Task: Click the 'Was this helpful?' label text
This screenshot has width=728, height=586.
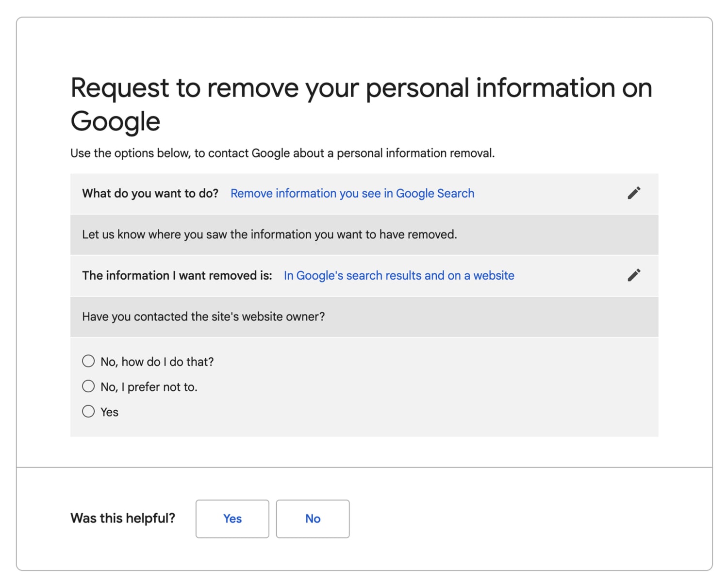Action: click(122, 518)
